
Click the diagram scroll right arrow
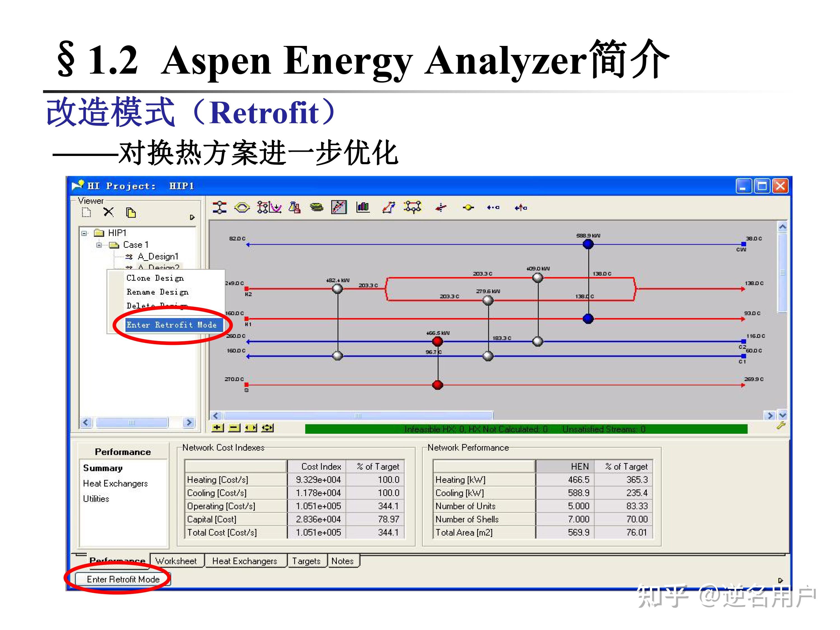770,416
